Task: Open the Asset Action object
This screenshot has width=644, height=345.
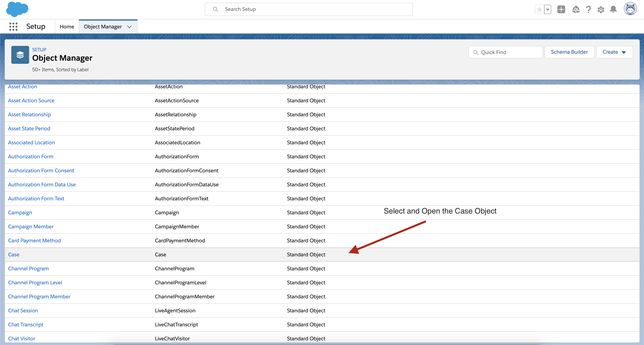Action: coord(23,86)
